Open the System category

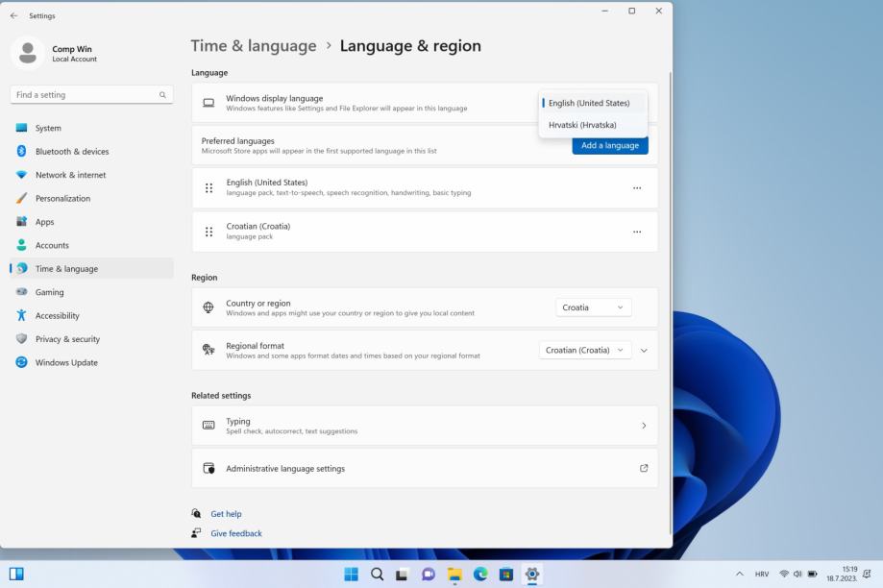(x=92, y=128)
